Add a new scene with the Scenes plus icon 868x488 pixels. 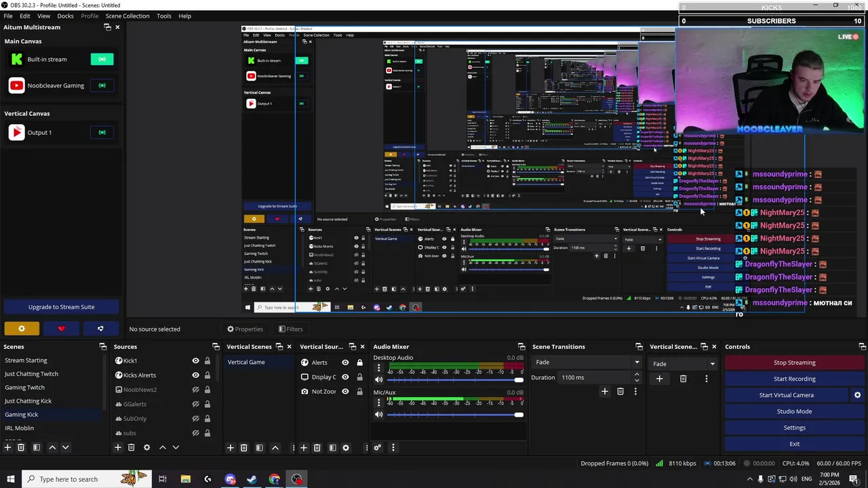point(7,447)
